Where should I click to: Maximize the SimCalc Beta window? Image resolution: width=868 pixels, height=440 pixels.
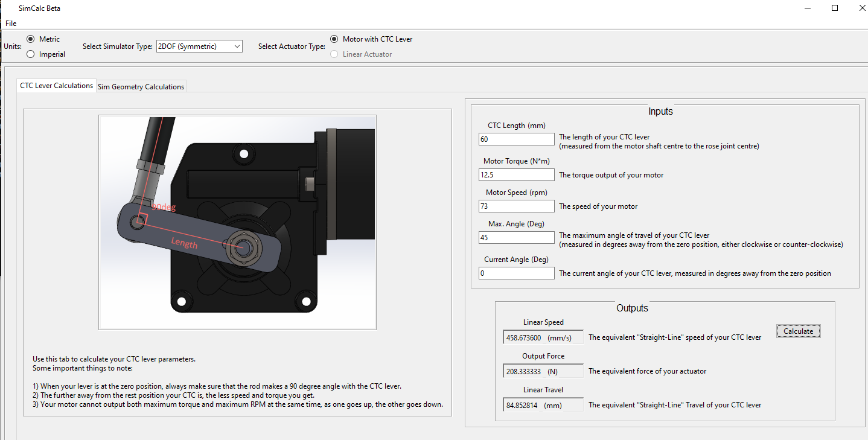(835, 8)
